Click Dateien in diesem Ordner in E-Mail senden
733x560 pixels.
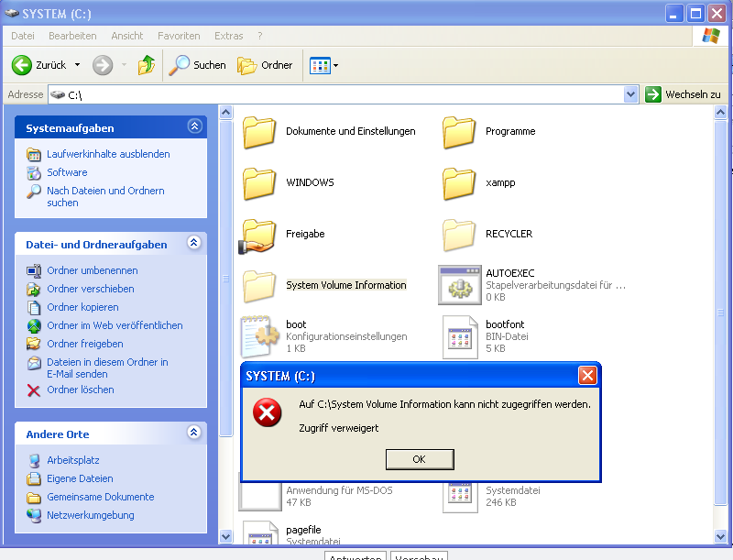click(107, 368)
